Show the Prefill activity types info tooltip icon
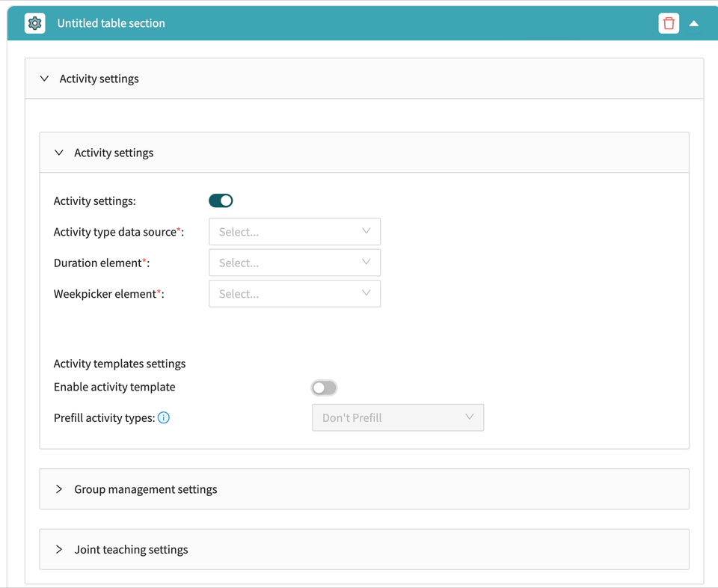This screenshot has width=718, height=588. 164,417
